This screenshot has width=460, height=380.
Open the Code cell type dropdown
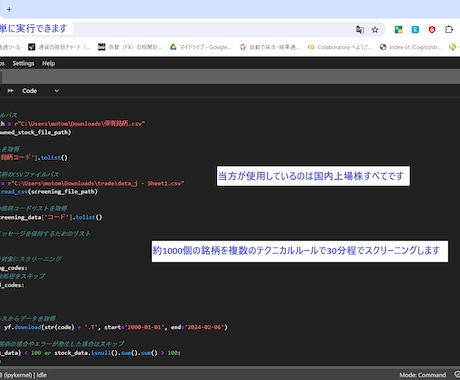(x=40, y=91)
